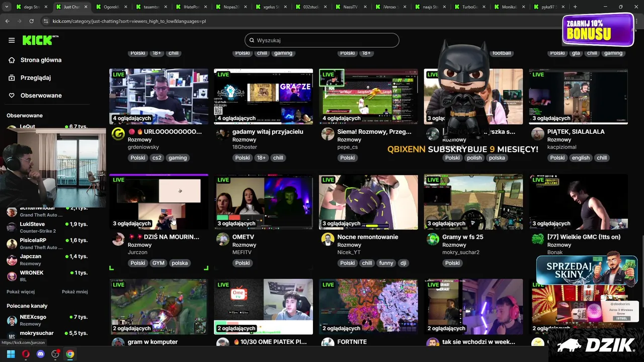The width and height of the screenshot is (644, 362).
Task: Open the tab search dropdown arrow
Action: click(x=7, y=7)
